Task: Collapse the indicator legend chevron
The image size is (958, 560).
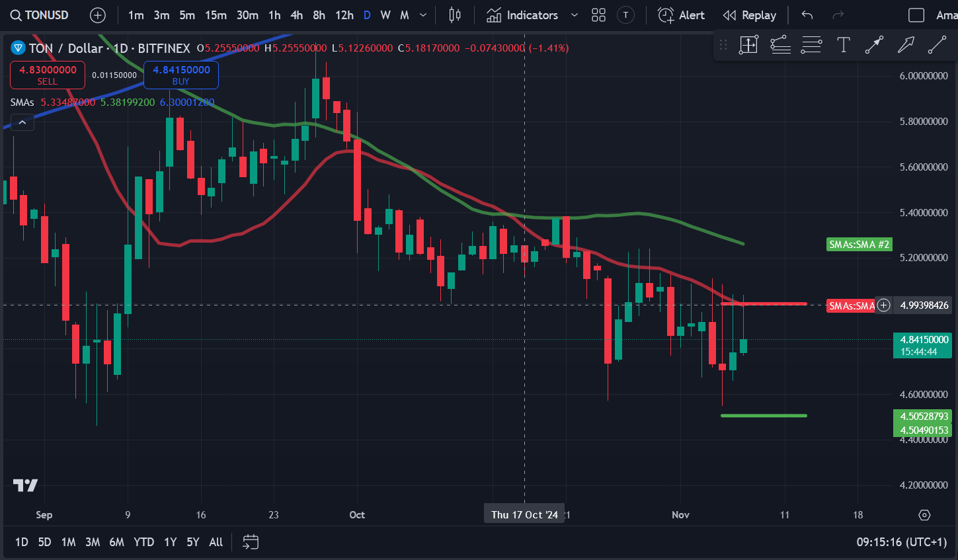Action: (22, 122)
